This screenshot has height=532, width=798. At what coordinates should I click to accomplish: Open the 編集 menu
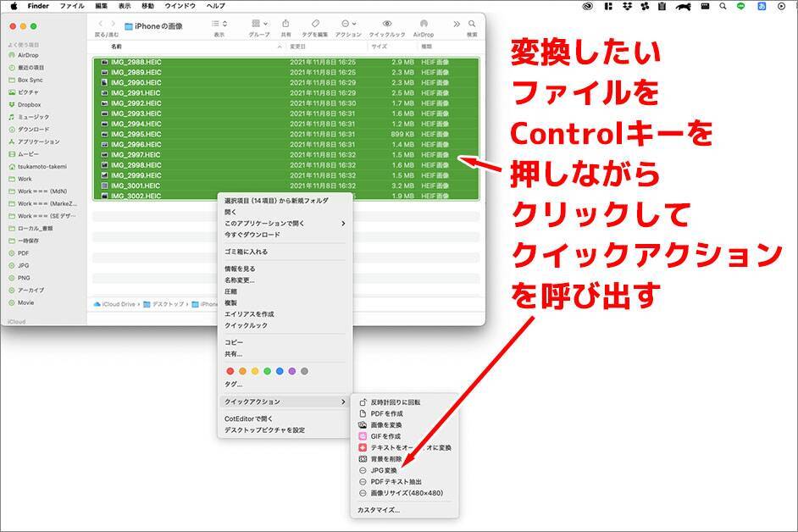coord(102,6)
